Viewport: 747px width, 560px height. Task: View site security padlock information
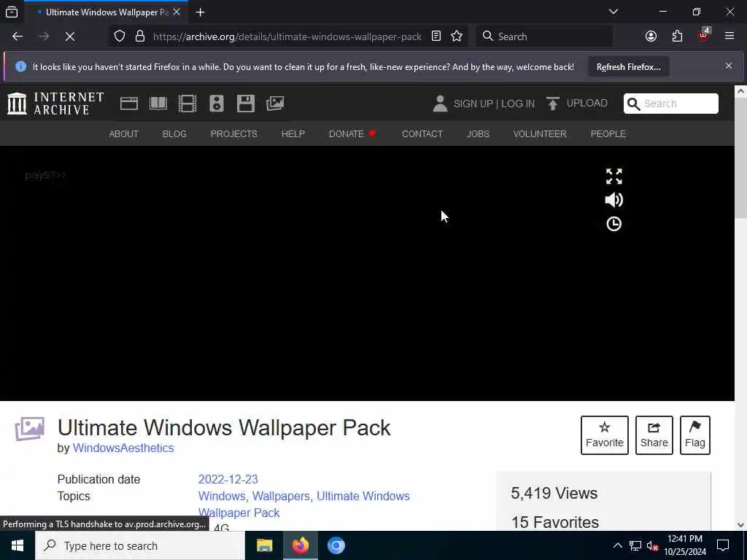[x=139, y=36]
